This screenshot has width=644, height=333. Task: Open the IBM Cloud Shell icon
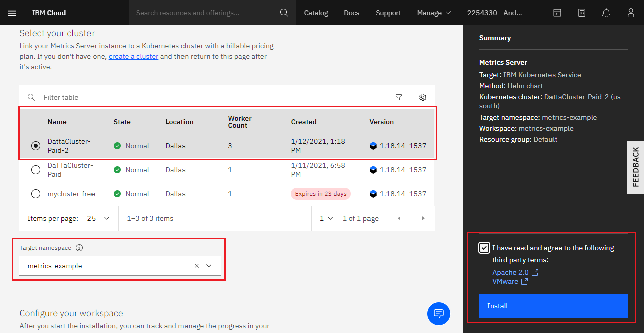coord(557,13)
